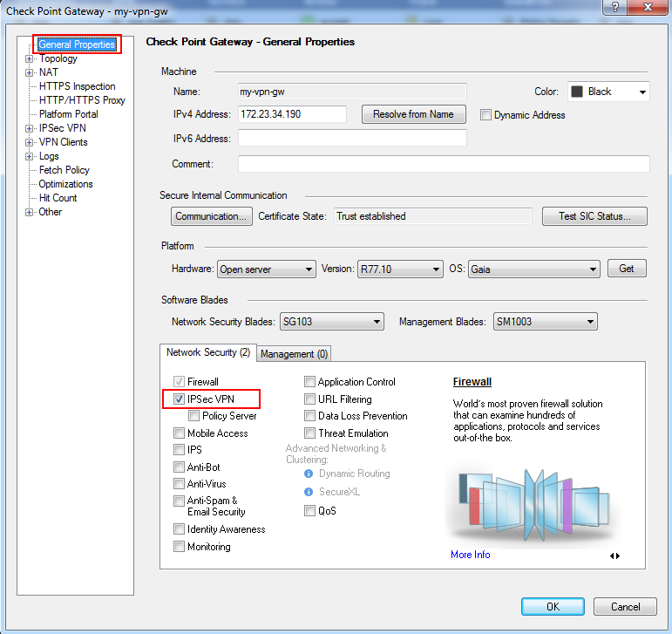Screen dimensions: 672x634
Task: Enable the Monitoring blade checkbox
Action: (x=179, y=547)
